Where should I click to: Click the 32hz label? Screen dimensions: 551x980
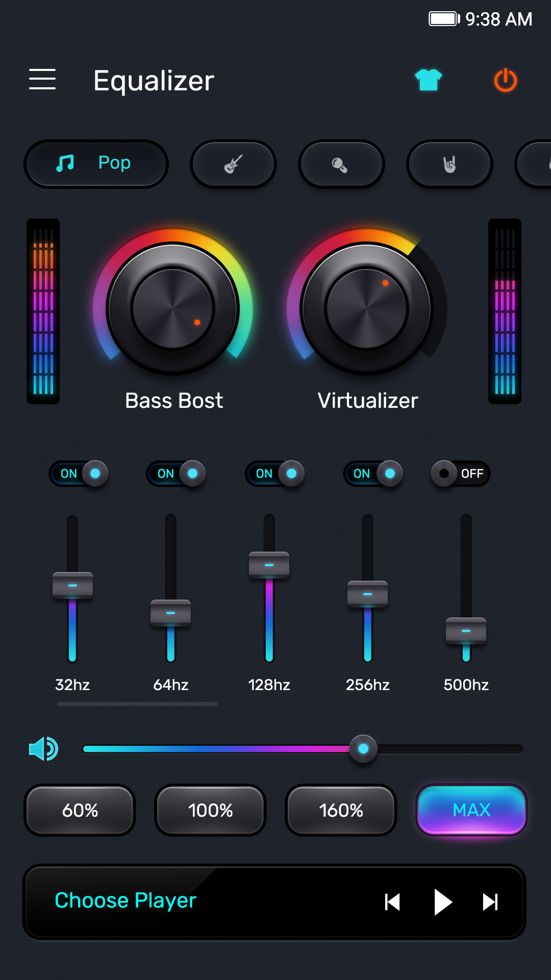tap(72, 684)
